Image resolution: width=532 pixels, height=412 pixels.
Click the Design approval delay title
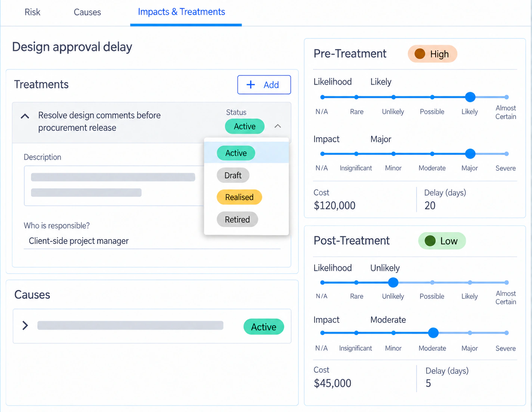(72, 47)
